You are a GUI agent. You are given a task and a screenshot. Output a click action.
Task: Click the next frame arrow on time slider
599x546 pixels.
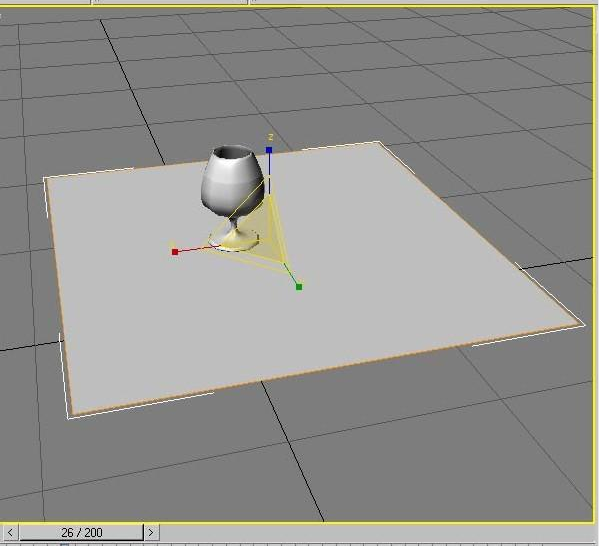[x=151, y=532]
